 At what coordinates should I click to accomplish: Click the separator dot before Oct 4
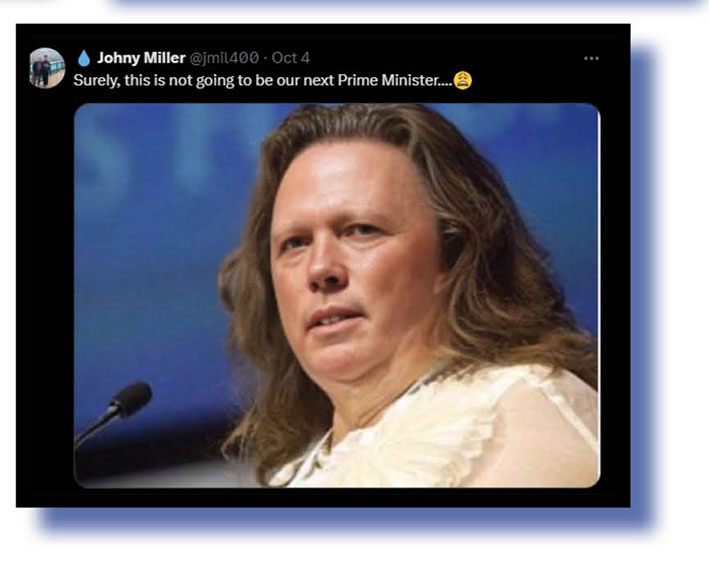pos(265,58)
